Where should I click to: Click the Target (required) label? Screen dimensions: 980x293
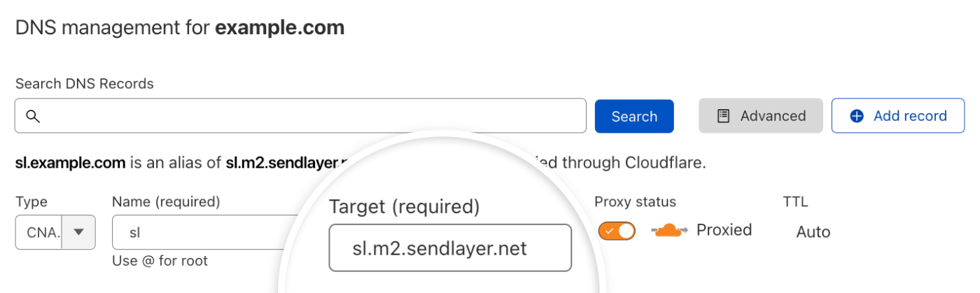point(404,207)
